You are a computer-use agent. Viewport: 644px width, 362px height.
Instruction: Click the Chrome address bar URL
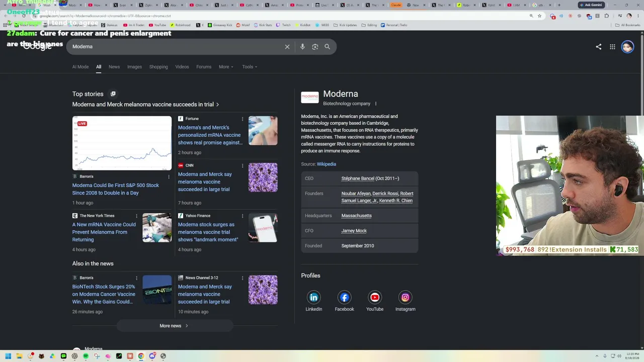tap(105, 16)
